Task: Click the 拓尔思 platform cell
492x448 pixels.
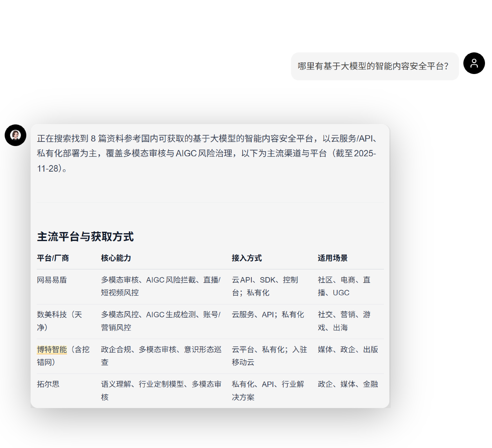Action: point(48,384)
